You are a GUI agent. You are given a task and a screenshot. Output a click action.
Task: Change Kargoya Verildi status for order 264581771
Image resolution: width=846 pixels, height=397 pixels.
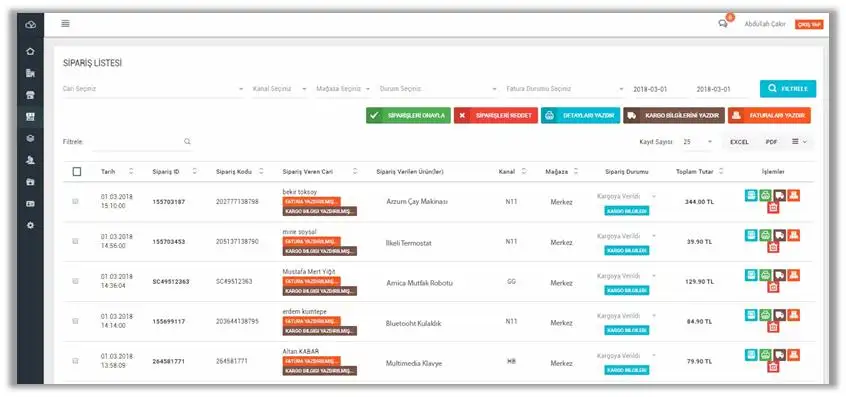click(626, 356)
